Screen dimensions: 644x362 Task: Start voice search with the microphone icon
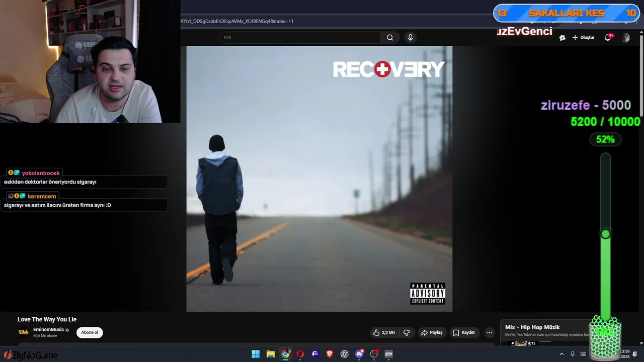[411, 37]
